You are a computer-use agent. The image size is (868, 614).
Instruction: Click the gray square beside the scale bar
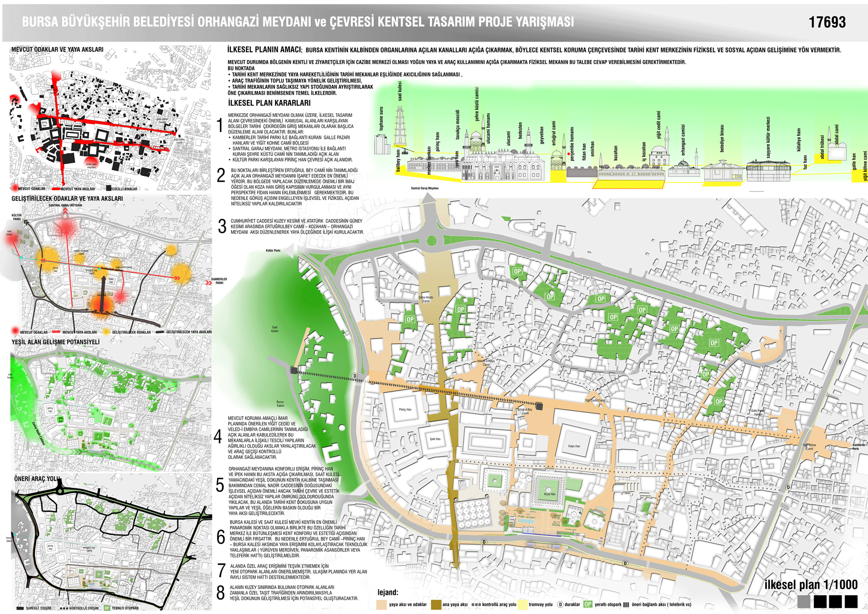pos(804,601)
